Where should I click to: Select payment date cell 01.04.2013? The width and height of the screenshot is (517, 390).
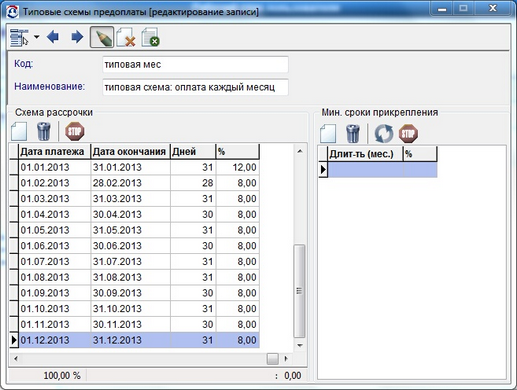click(55, 214)
